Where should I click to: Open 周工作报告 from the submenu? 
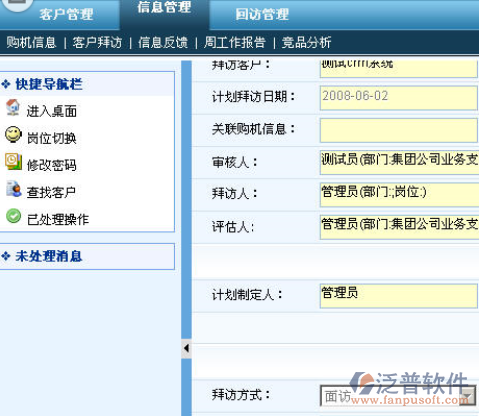(x=235, y=43)
